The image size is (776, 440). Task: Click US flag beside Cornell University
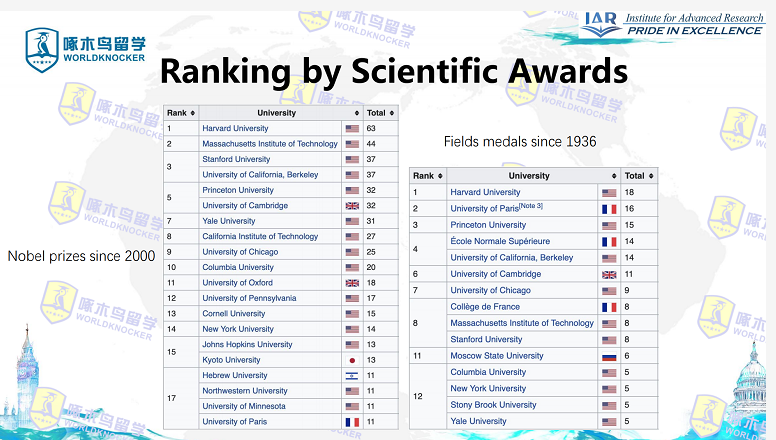pos(352,314)
